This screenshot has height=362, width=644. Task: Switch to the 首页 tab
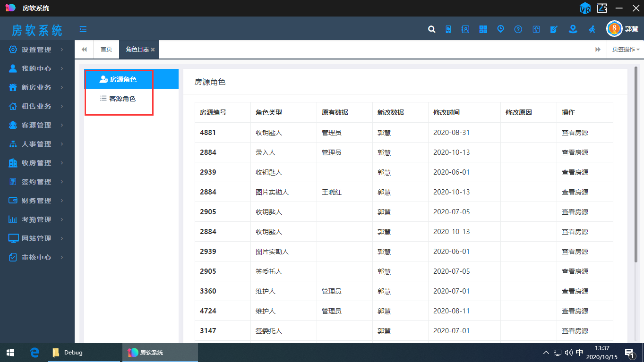coord(106,50)
